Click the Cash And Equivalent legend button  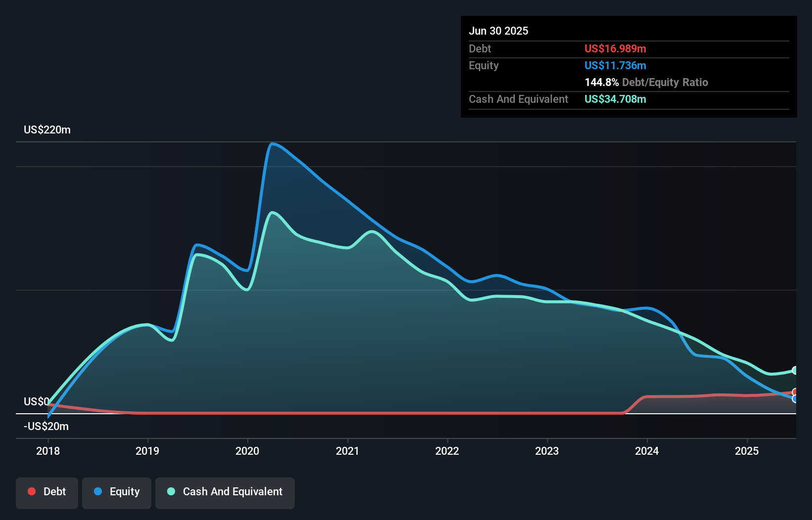(225, 492)
